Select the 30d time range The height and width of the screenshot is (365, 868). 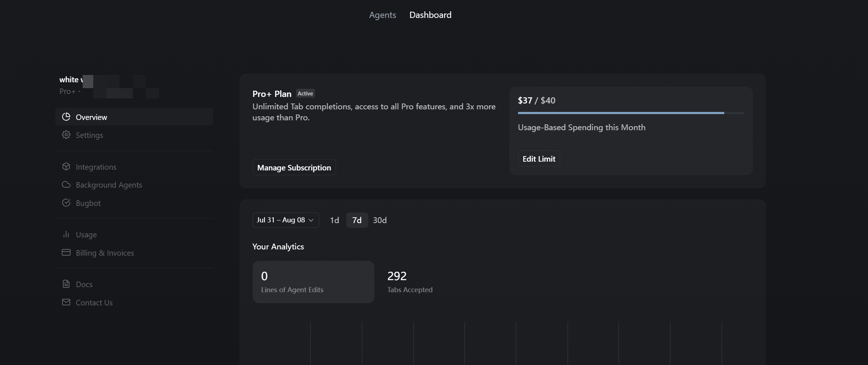(380, 220)
